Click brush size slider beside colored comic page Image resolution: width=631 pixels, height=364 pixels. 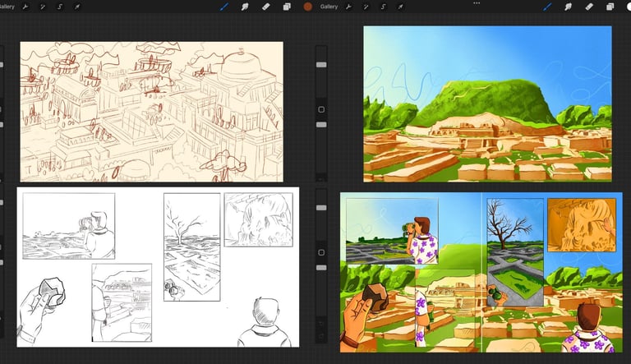click(321, 208)
